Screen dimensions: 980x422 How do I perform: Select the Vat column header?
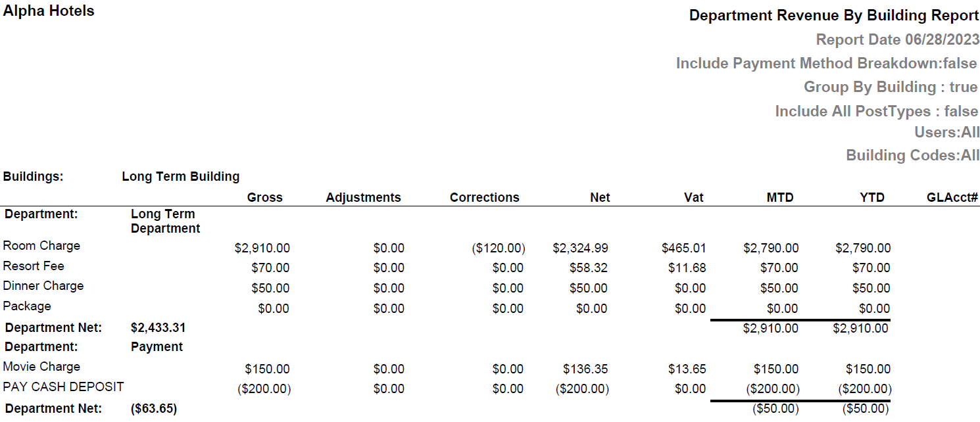tap(693, 197)
